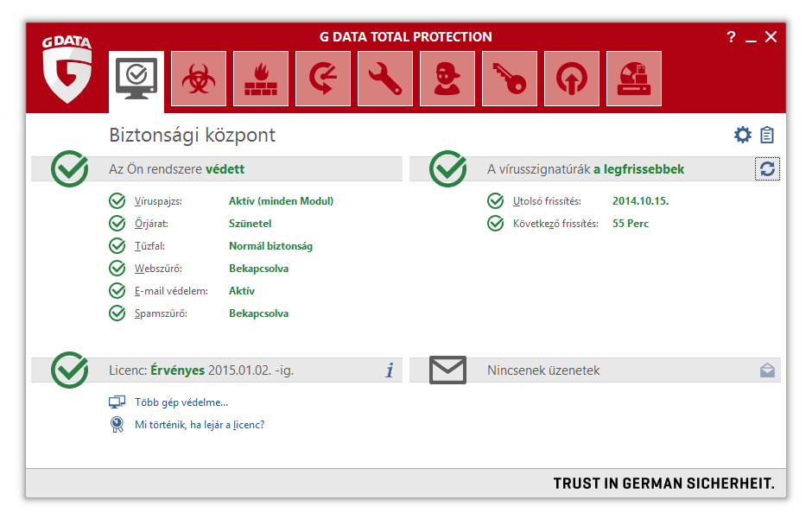Open the Firewall brick wall tab
Screen dimensions: 812x519
coord(261,79)
